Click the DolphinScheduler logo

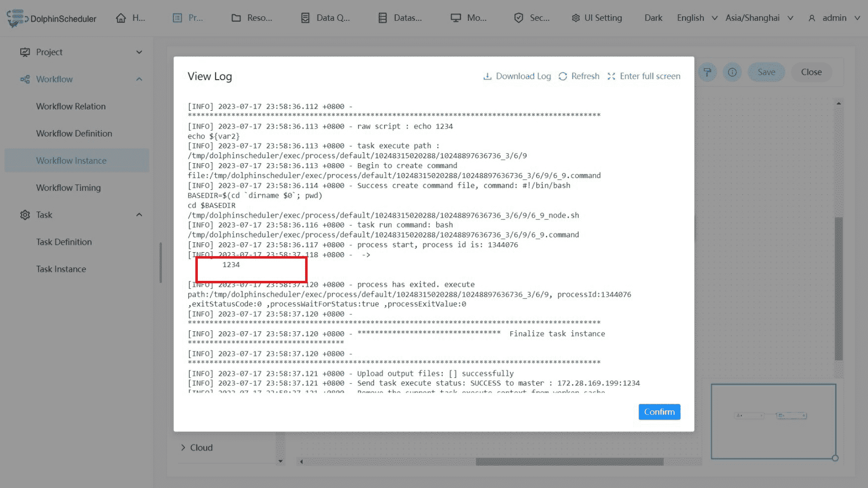click(51, 18)
